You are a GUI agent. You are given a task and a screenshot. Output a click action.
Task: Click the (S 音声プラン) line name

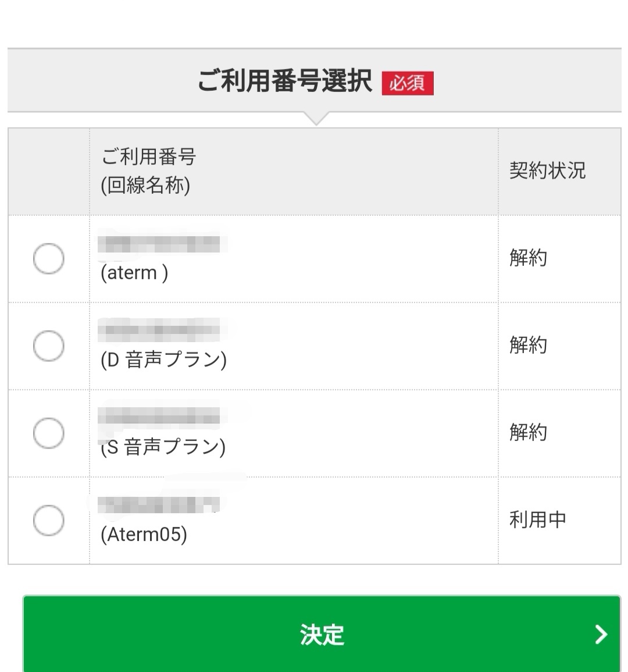[x=163, y=447]
